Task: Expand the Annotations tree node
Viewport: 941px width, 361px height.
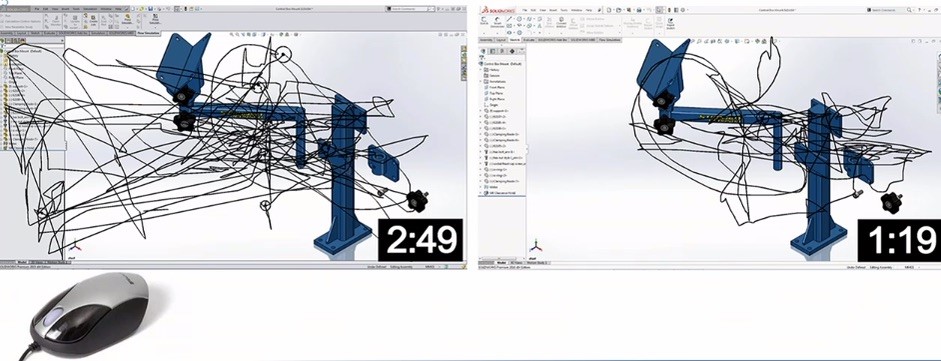Action: (x=480, y=82)
